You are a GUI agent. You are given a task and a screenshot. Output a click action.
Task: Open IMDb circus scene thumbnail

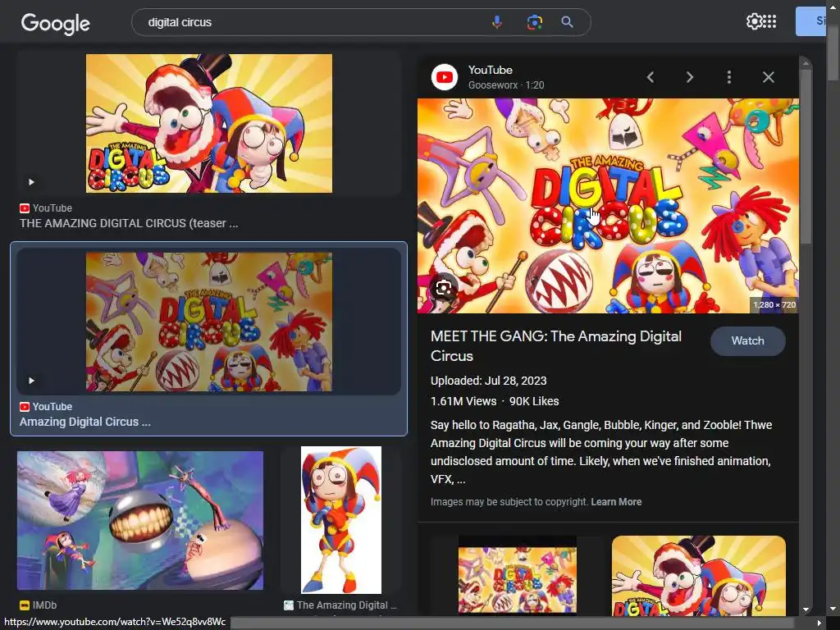[x=139, y=521]
